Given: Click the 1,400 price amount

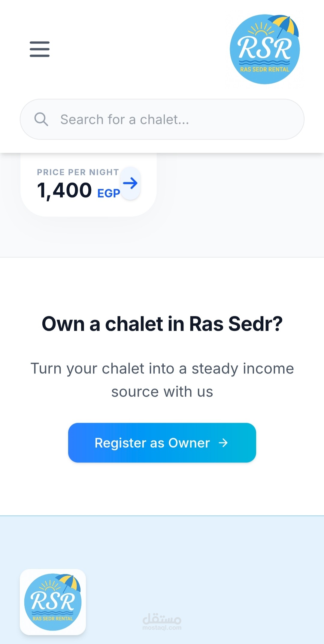Looking at the screenshot, I should pyautogui.click(x=64, y=191).
